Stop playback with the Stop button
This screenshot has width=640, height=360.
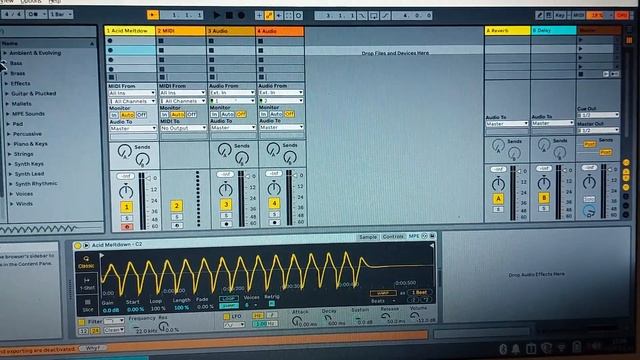(229, 15)
